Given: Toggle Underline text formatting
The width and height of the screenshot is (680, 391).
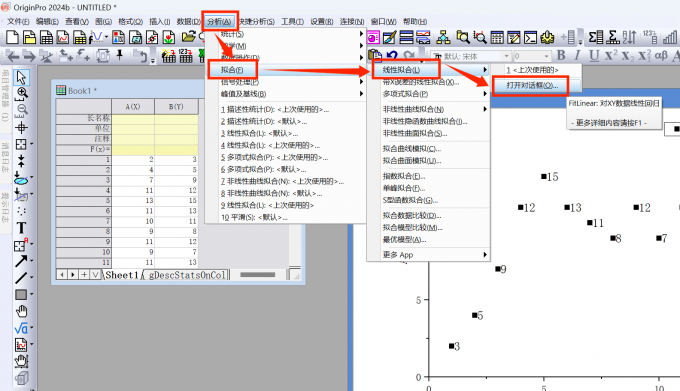Looking at the screenshot, I should [x=594, y=55].
